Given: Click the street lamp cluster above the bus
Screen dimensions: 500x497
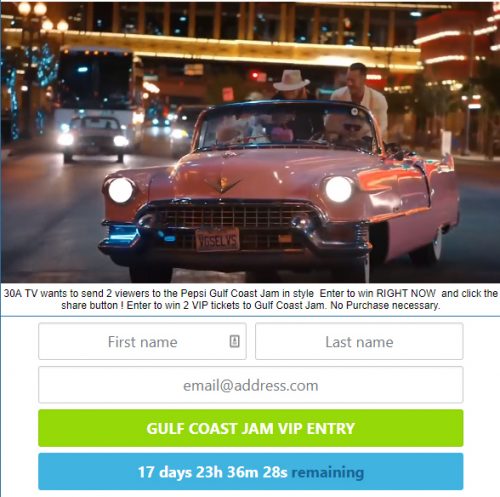Looking at the screenshot, I should [42, 17].
